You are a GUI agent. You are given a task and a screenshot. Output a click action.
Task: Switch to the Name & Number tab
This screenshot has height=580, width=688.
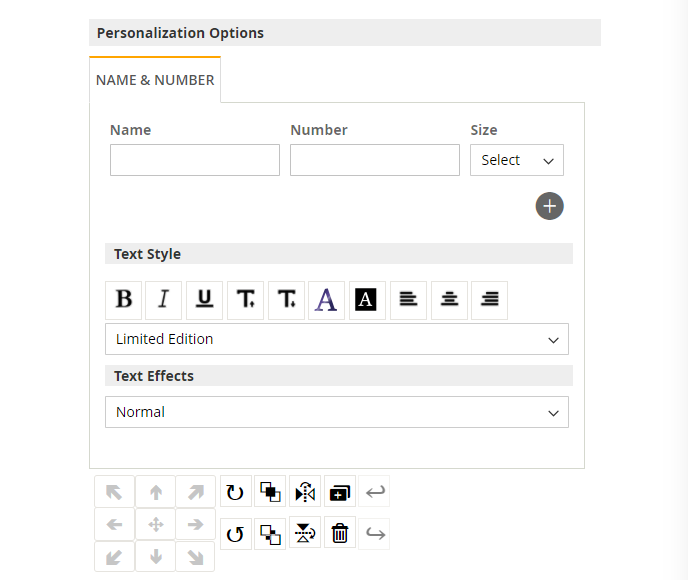(x=155, y=80)
